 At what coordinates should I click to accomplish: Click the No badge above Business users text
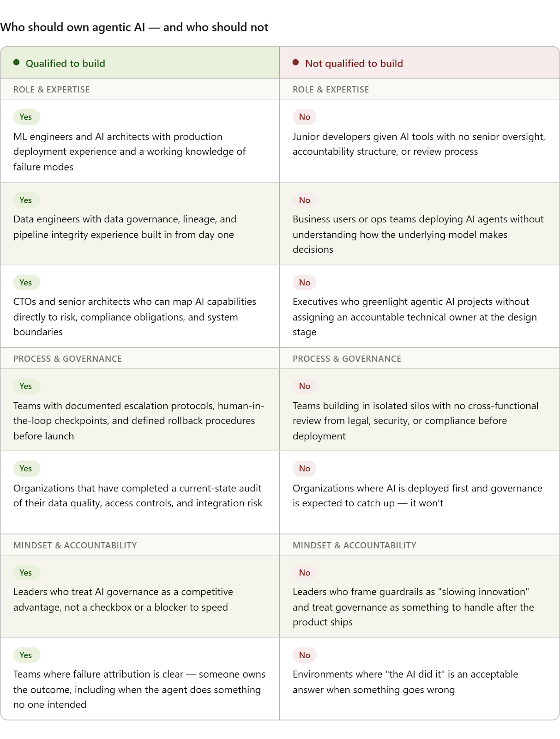[x=304, y=200]
